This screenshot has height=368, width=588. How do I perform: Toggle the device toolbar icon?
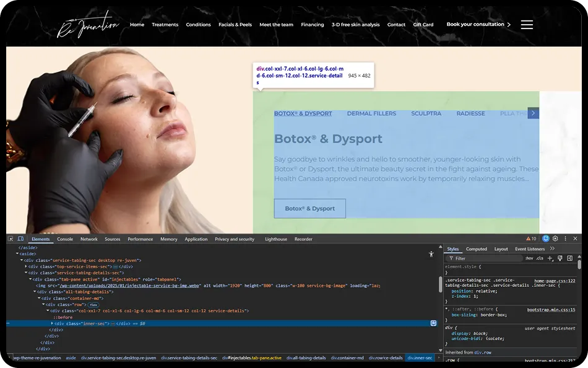tap(20, 239)
